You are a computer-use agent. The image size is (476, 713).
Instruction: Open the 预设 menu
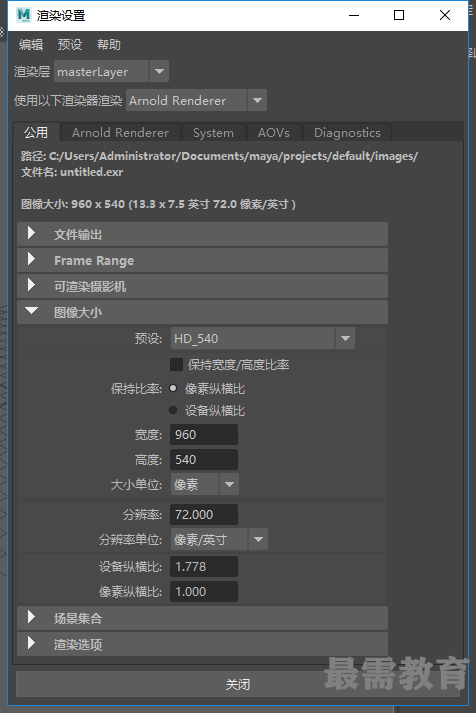point(70,45)
